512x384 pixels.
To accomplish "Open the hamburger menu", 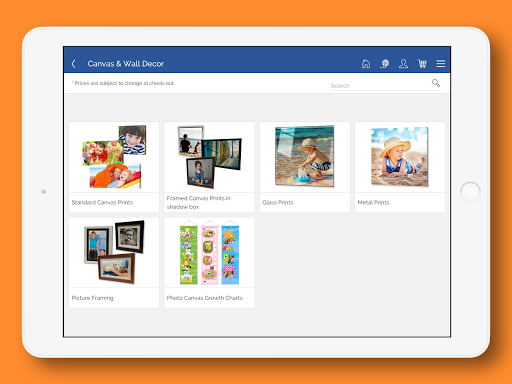I will point(441,64).
